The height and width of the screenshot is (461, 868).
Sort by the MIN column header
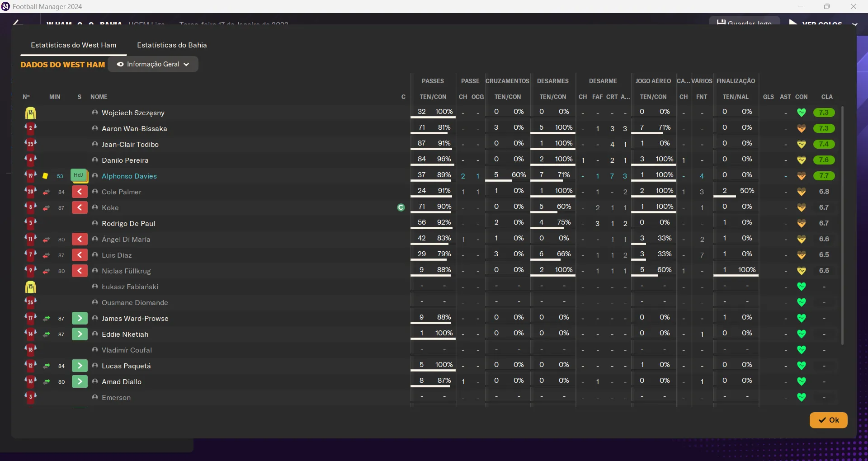coord(55,97)
